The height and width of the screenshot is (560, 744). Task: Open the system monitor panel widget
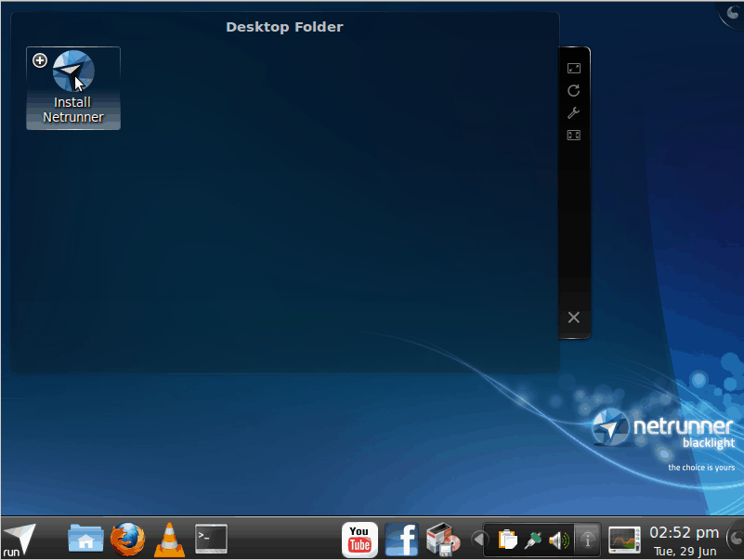pos(624,540)
